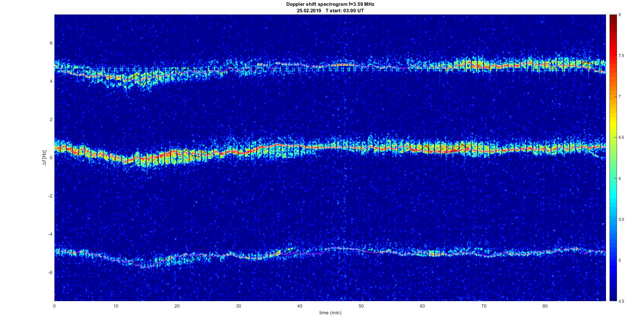Viewport: 644px width, 323px height.
Task: Click the x-axis tick label "60"
Action: coord(422,306)
